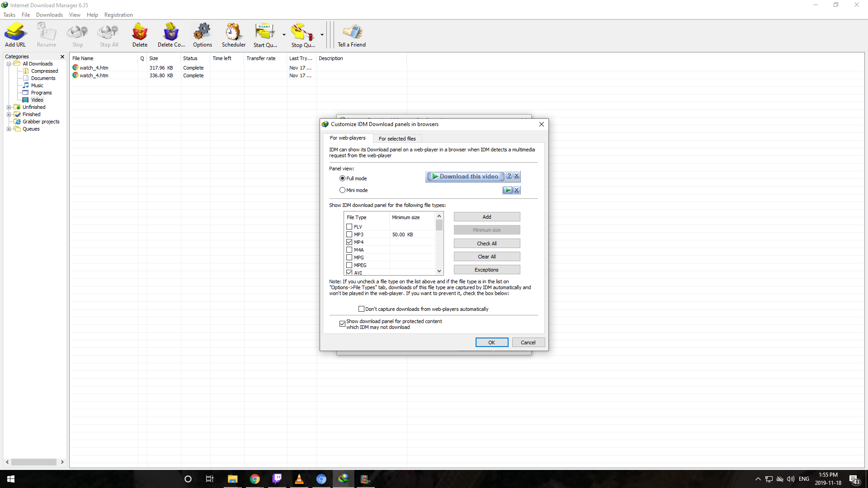Switch to the For selected files tab
Viewport: 868px width, 488px height.
(x=397, y=139)
